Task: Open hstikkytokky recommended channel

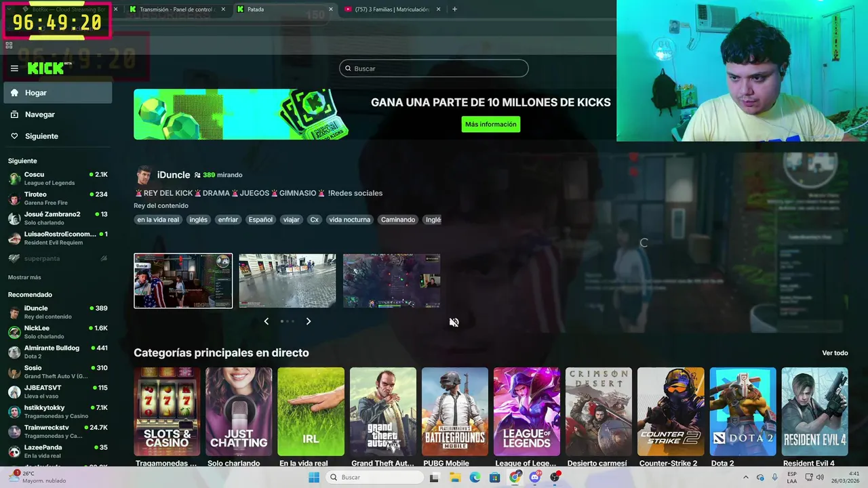Action: pos(58,411)
